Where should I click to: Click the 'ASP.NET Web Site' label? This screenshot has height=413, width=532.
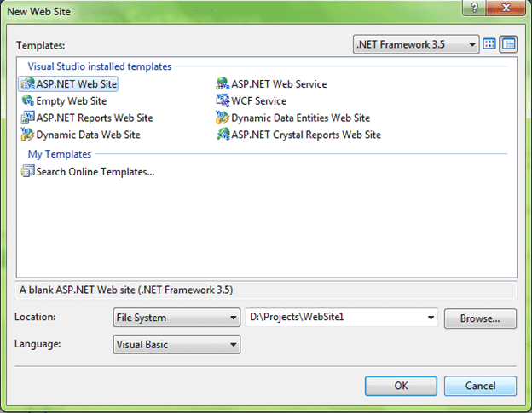[x=77, y=84]
